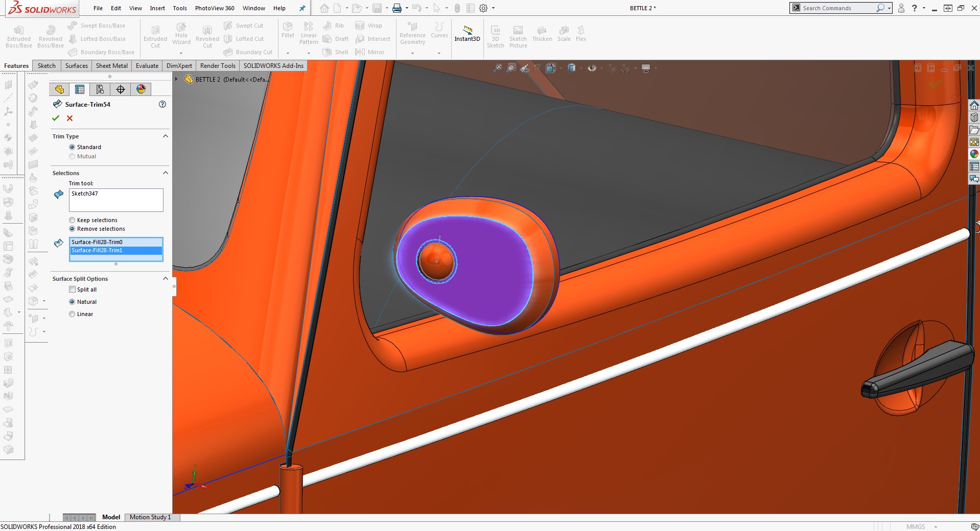The width and height of the screenshot is (980, 531).
Task: Accept the Surface-Trim with green checkmark
Action: coord(56,118)
